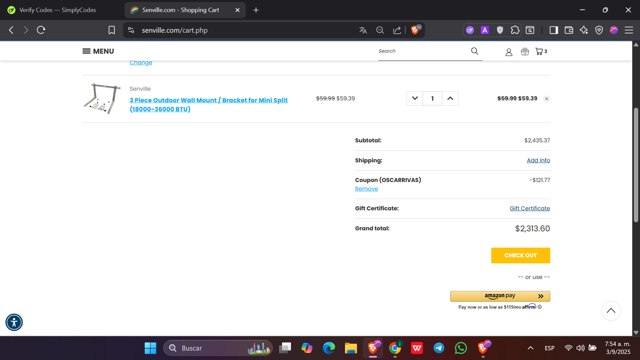Toggle the browser sidebar panel
The image size is (640, 360).
pos(553,30)
